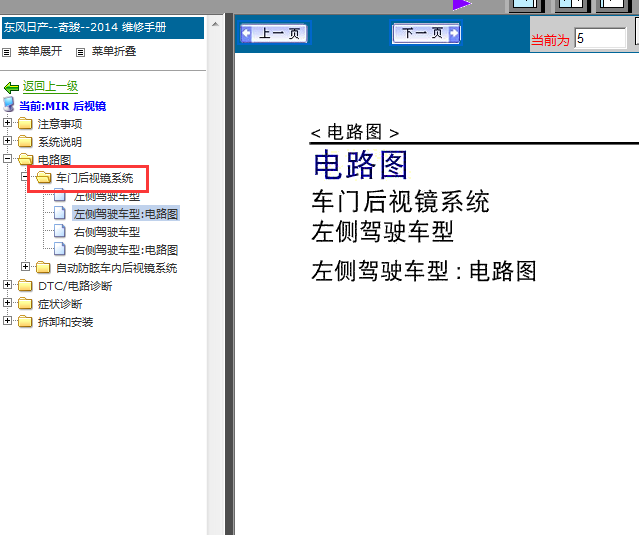Click the 下一页 next page button
Viewport: 639px width, 535px height.
coord(426,33)
